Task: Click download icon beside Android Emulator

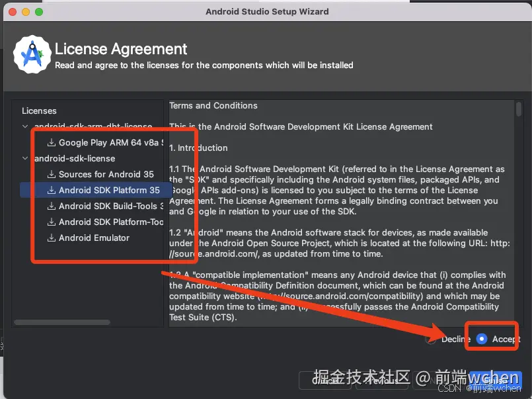Action: pyautogui.click(x=52, y=238)
